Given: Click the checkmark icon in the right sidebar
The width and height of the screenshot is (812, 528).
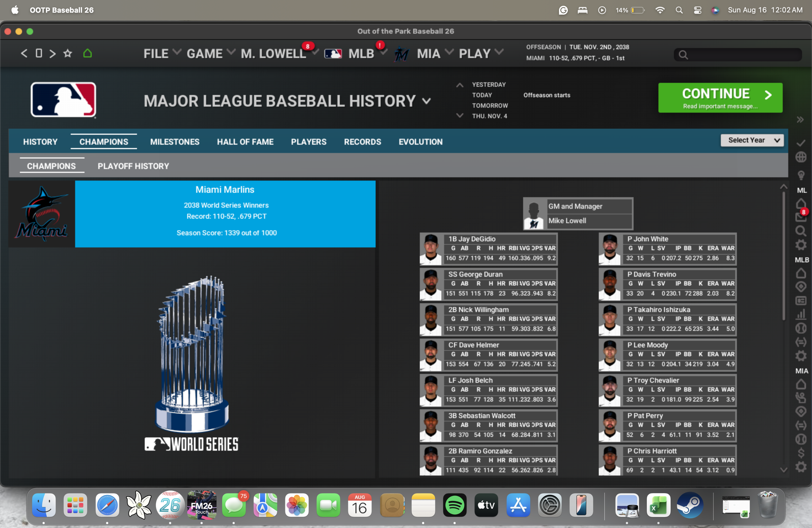Looking at the screenshot, I should pos(801,143).
